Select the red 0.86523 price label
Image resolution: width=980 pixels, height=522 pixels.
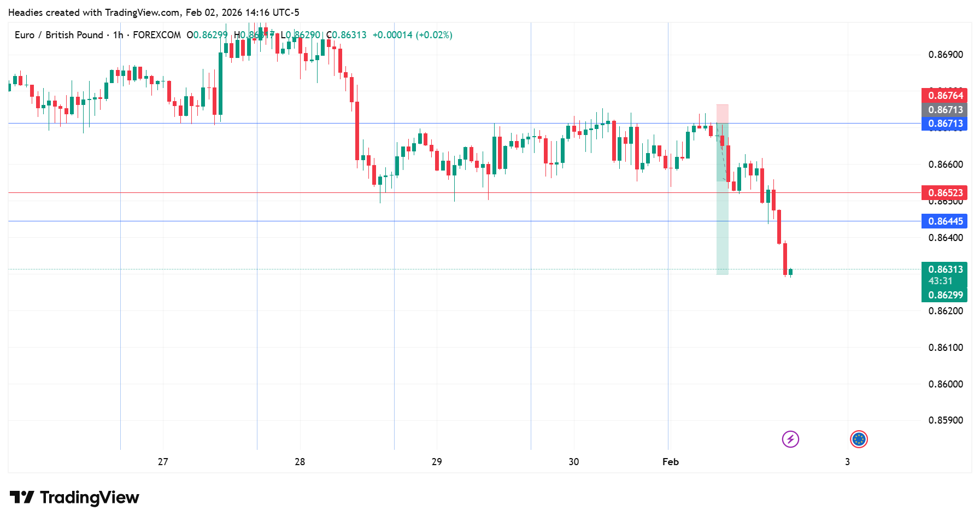[x=944, y=193]
